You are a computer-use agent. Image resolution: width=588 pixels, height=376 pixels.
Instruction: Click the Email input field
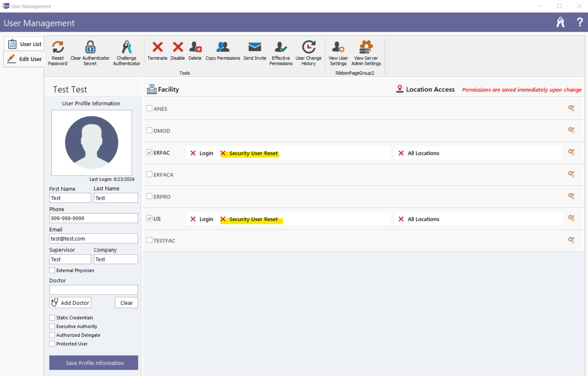coord(94,239)
